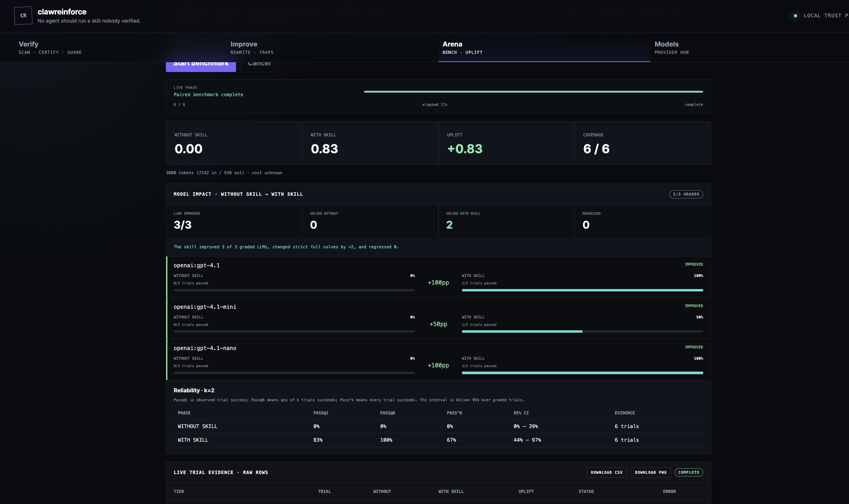
Task: Click the Cancel button
Action: point(259,66)
